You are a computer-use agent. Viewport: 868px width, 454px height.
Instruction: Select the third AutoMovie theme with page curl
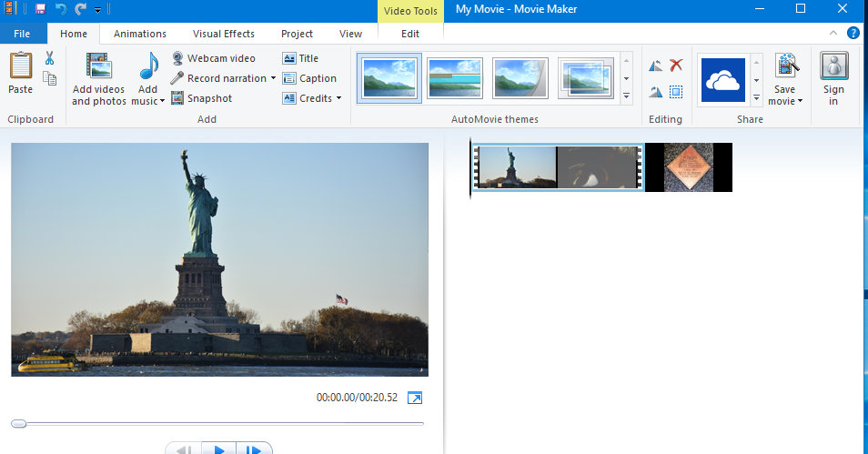(520, 78)
